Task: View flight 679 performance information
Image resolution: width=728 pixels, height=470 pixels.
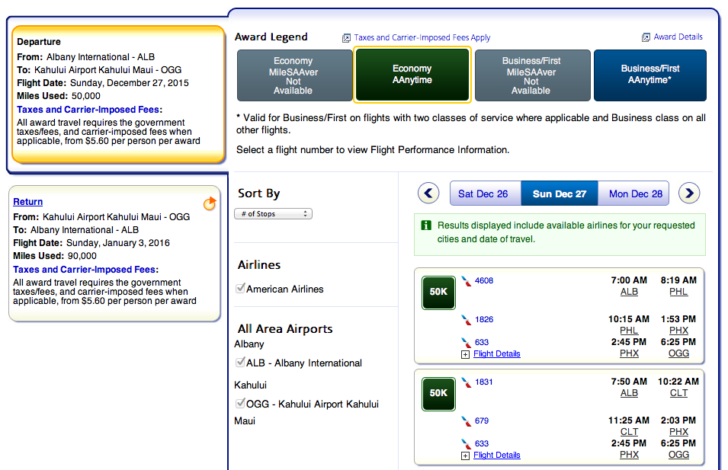Action: (x=481, y=421)
